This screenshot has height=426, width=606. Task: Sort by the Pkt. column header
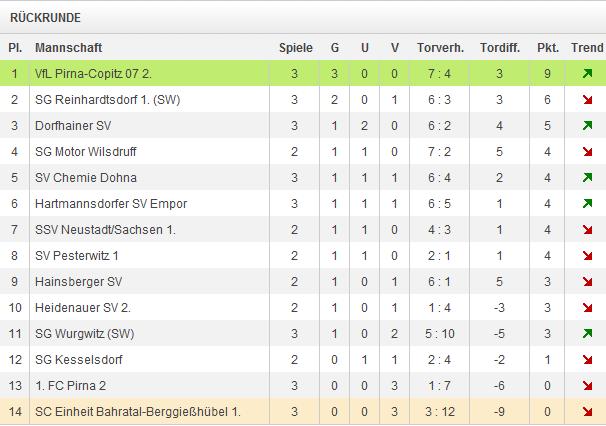(x=548, y=48)
